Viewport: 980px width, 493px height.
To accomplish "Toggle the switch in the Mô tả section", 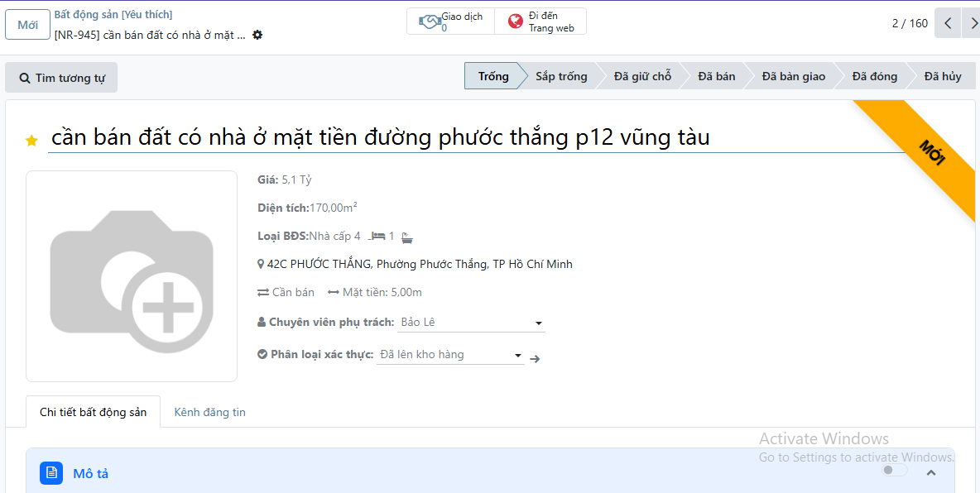I will click(x=895, y=470).
